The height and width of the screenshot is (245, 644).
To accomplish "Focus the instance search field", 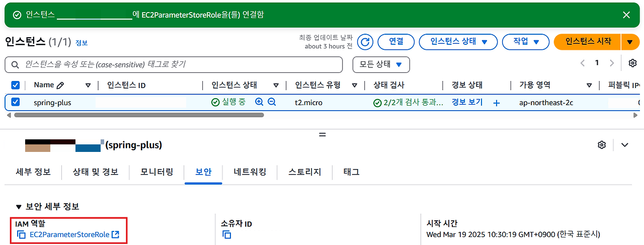I will click(x=174, y=64).
